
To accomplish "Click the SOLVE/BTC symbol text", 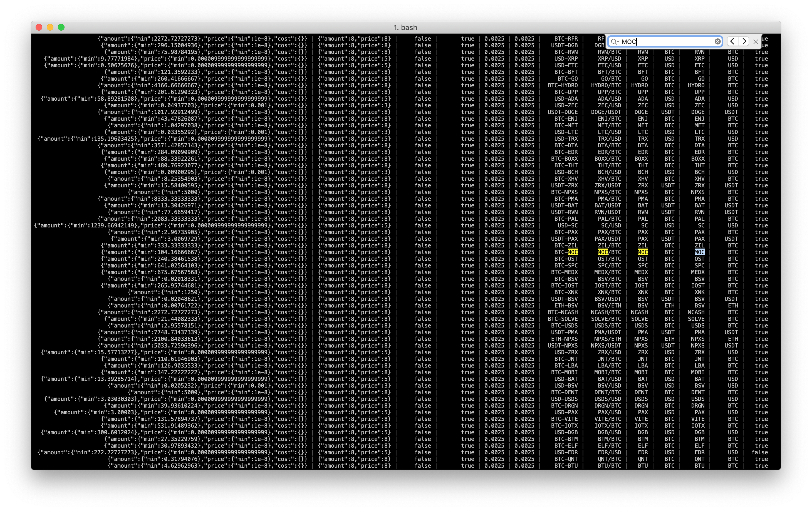I will tap(606, 319).
